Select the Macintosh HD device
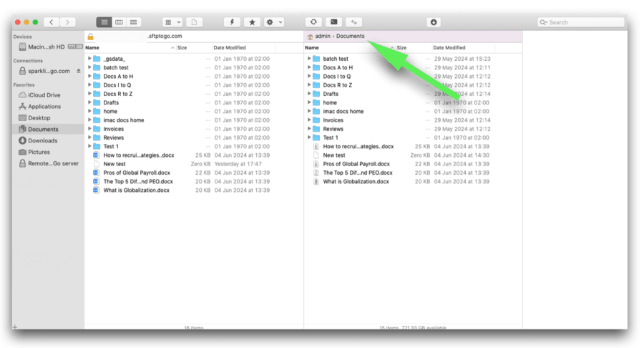644x348 pixels. [x=47, y=47]
